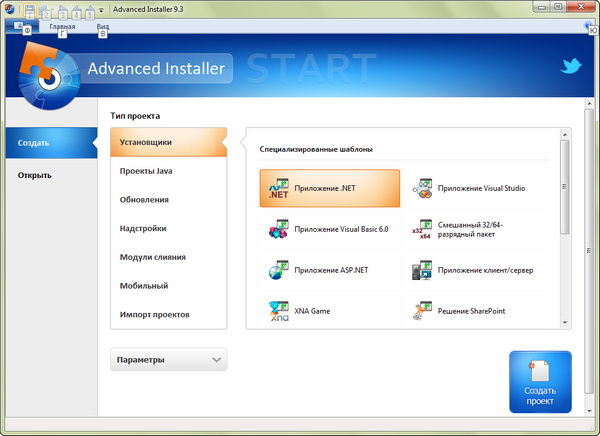
Task: Open the Главная ribbon tab
Action: point(62,27)
